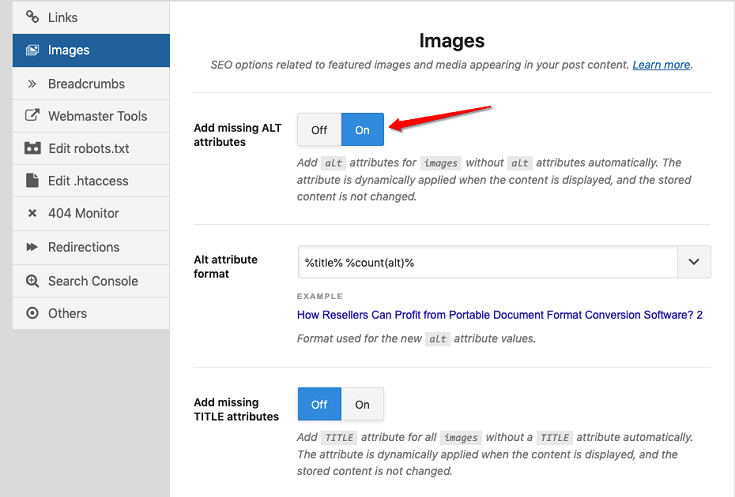Click the Others circle icon
The image size is (735, 497).
[32, 313]
